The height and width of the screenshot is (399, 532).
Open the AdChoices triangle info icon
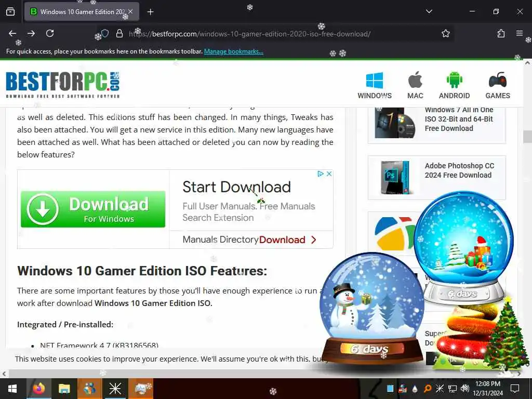click(320, 174)
